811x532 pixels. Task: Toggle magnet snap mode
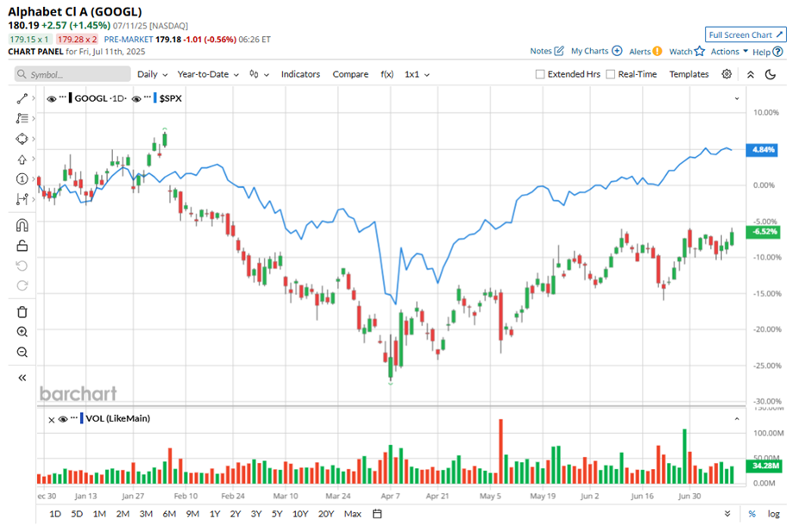pos(22,225)
